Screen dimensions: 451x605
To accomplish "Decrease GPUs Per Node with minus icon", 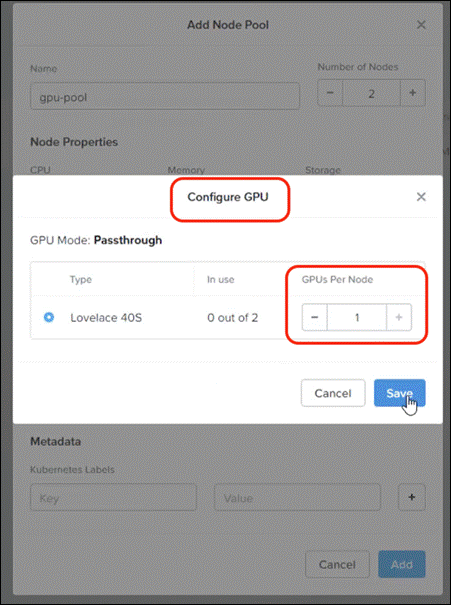I will [314, 317].
